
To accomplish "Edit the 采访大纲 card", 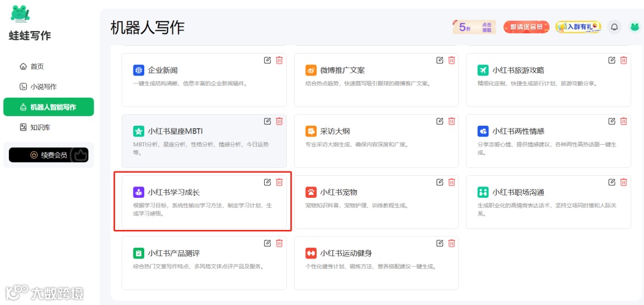I will pos(439,121).
